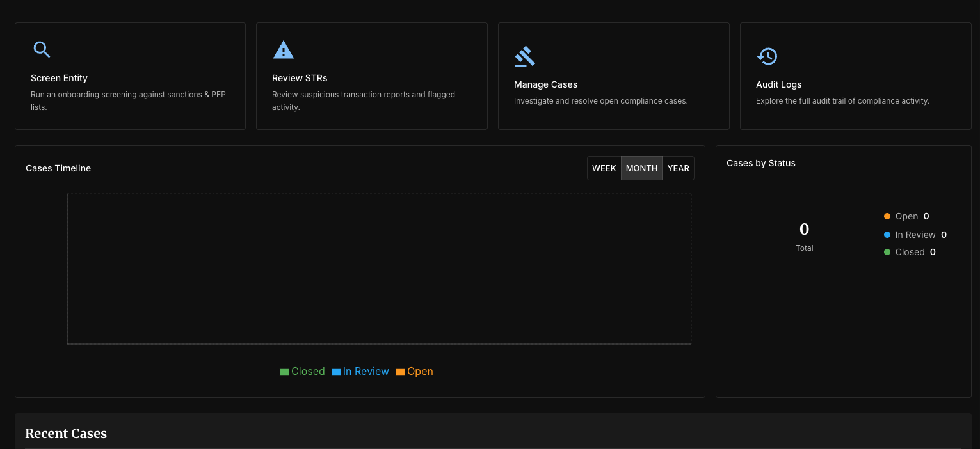Image resolution: width=980 pixels, height=449 pixels.
Task: Toggle the Open series label in timeline legend
Action: coord(420,372)
